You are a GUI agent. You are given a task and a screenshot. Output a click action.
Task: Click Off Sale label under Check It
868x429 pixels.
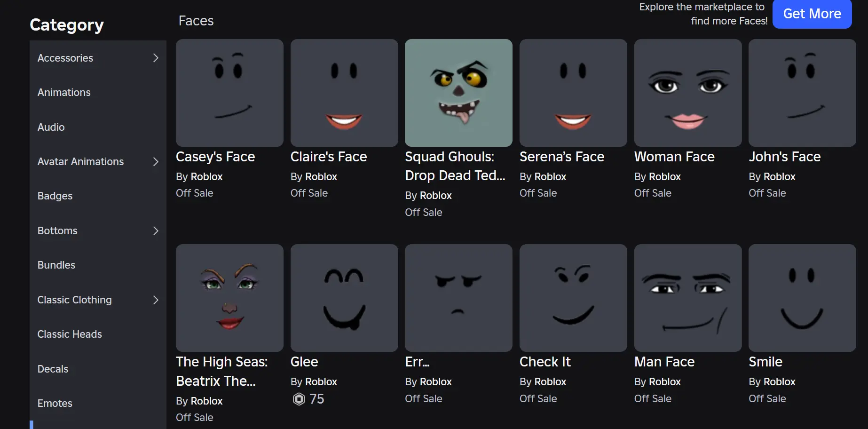click(538, 399)
